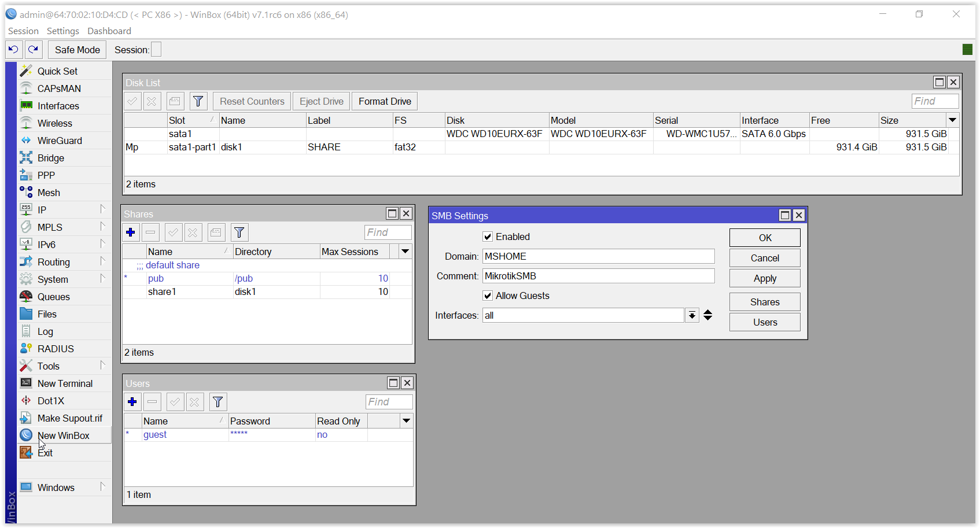
Task: Open the Session menu
Action: (x=23, y=31)
